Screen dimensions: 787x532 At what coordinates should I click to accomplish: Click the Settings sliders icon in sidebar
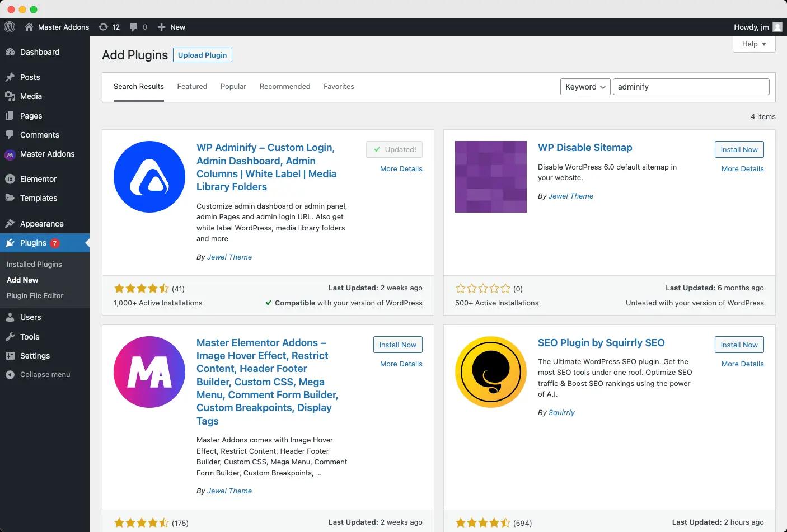pyautogui.click(x=10, y=356)
